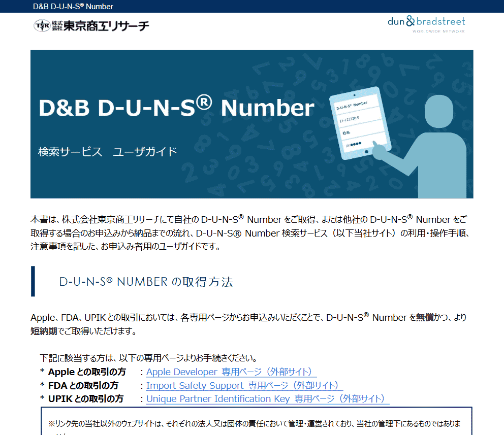Click the heading 'D-U-N-S® NUMBER の取得方法'
The image size is (504, 435).
pyautogui.click(x=146, y=282)
